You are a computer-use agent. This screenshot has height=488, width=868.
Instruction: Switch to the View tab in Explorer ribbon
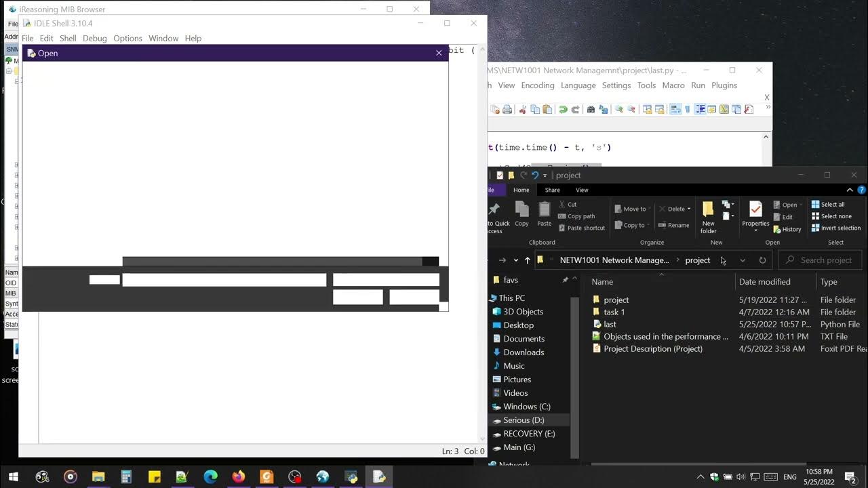coord(582,190)
